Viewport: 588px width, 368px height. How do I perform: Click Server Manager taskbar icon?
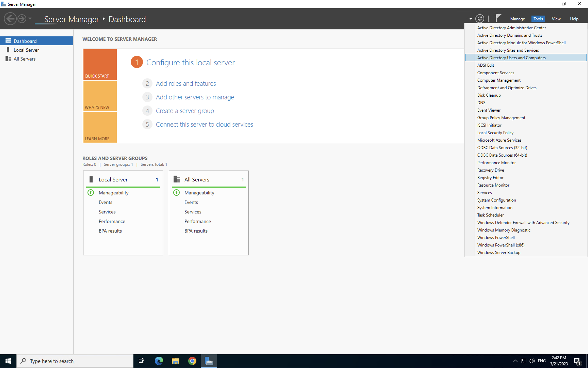209,361
